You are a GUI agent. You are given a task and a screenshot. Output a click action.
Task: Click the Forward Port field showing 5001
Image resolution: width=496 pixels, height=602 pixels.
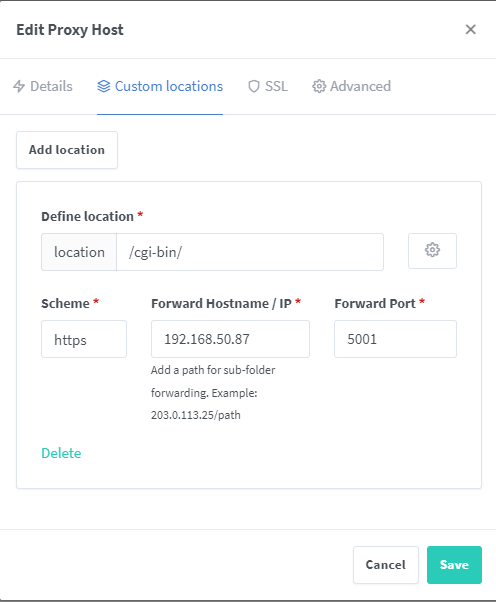pyautogui.click(x=395, y=339)
